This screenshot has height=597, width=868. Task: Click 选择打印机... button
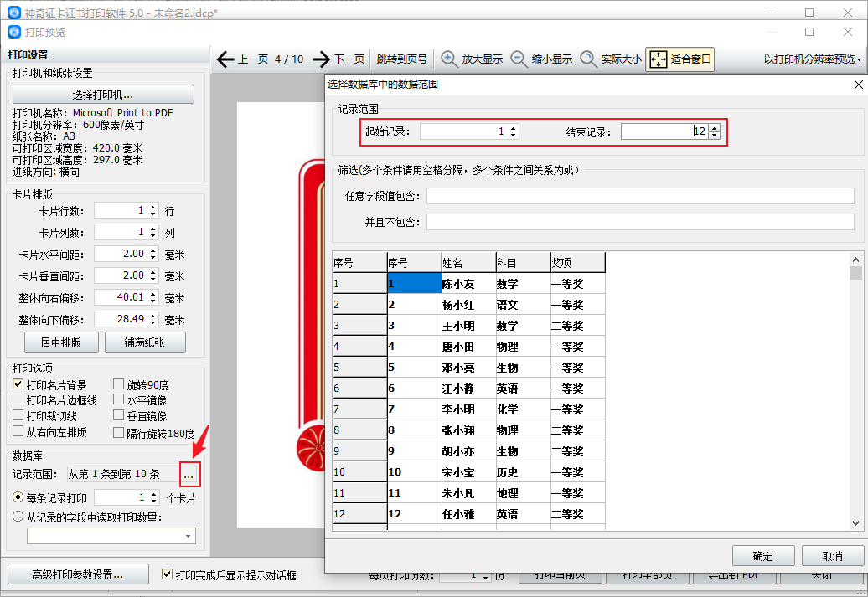click(103, 94)
